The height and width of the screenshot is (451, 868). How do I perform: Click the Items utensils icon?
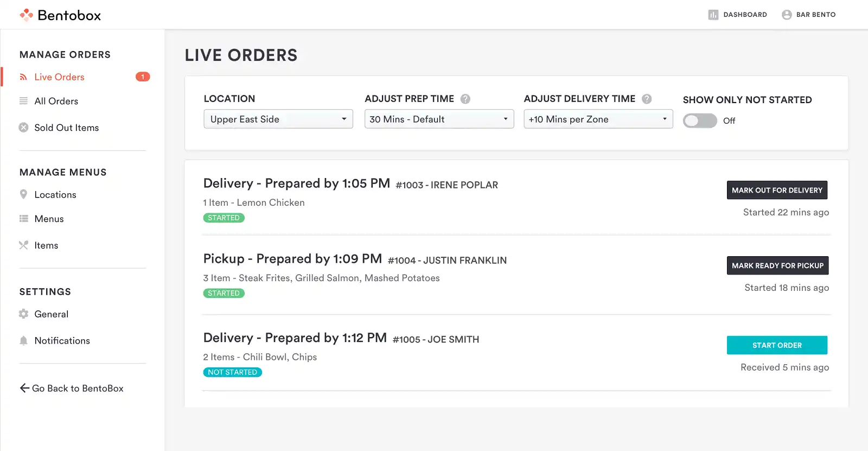pyautogui.click(x=24, y=245)
